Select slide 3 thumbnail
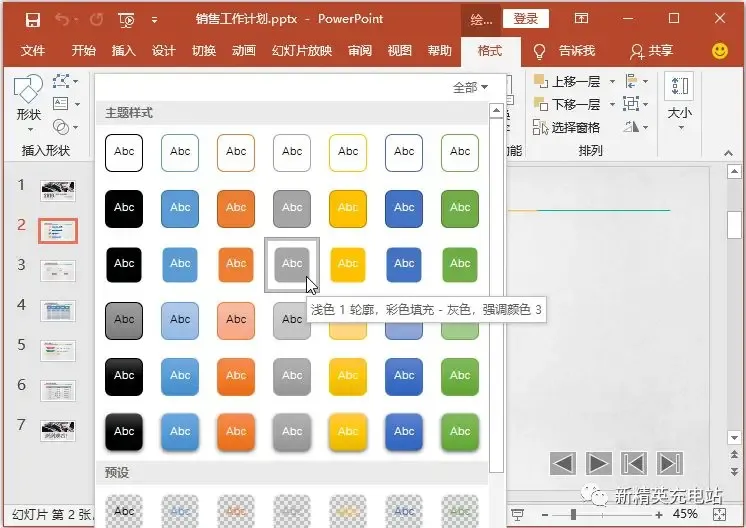Screen dimensions: 746x528 58,271
